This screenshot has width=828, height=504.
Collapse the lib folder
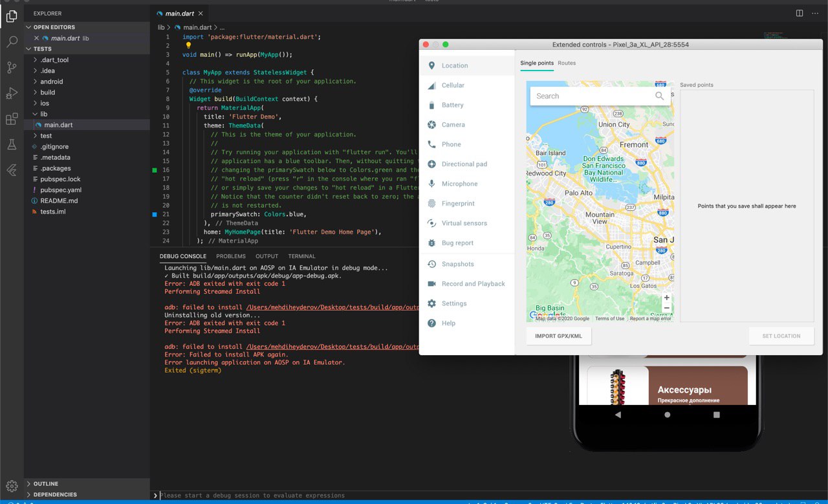click(x=87, y=114)
